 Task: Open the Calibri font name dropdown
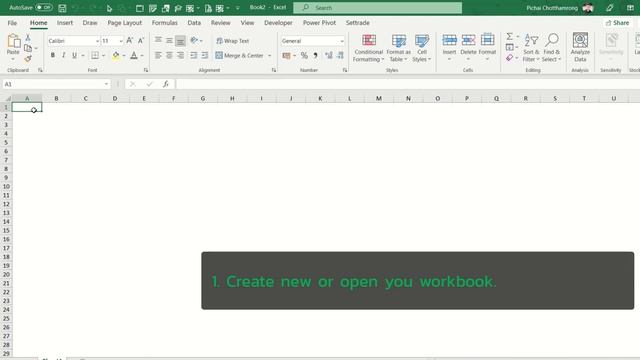click(x=97, y=41)
